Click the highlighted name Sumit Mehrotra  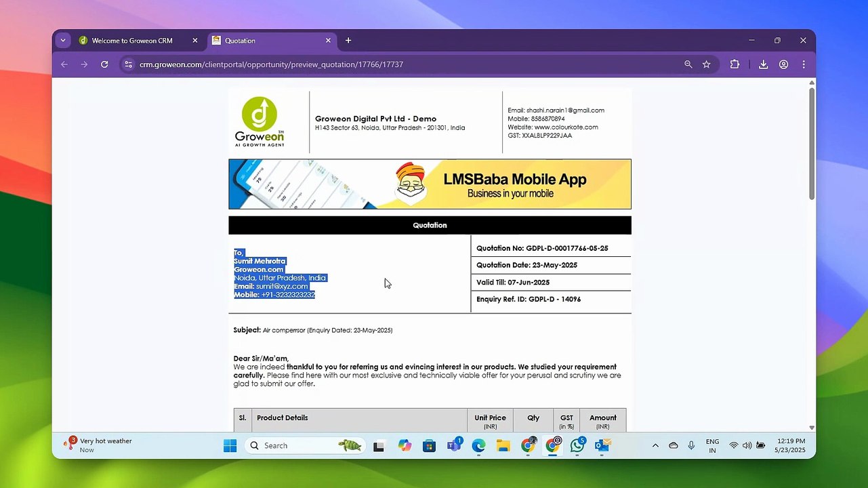pyautogui.click(x=260, y=261)
